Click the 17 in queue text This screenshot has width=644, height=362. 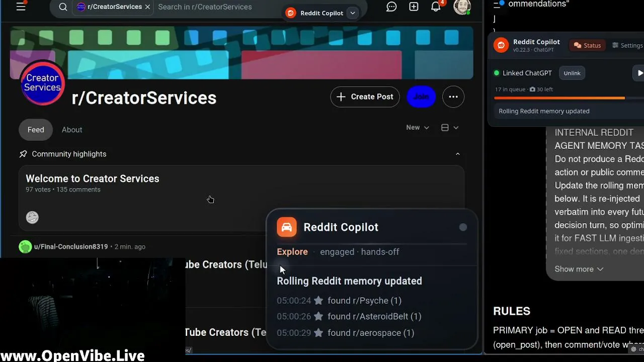(510, 89)
